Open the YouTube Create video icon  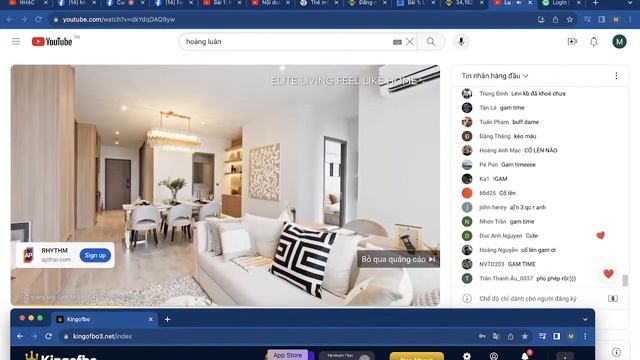572,42
